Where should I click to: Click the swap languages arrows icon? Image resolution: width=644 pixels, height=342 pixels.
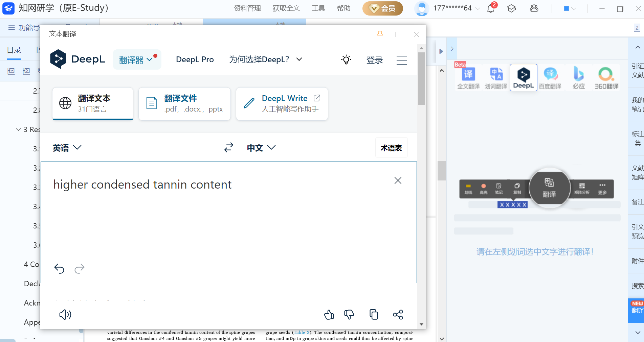pyautogui.click(x=229, y=147)
